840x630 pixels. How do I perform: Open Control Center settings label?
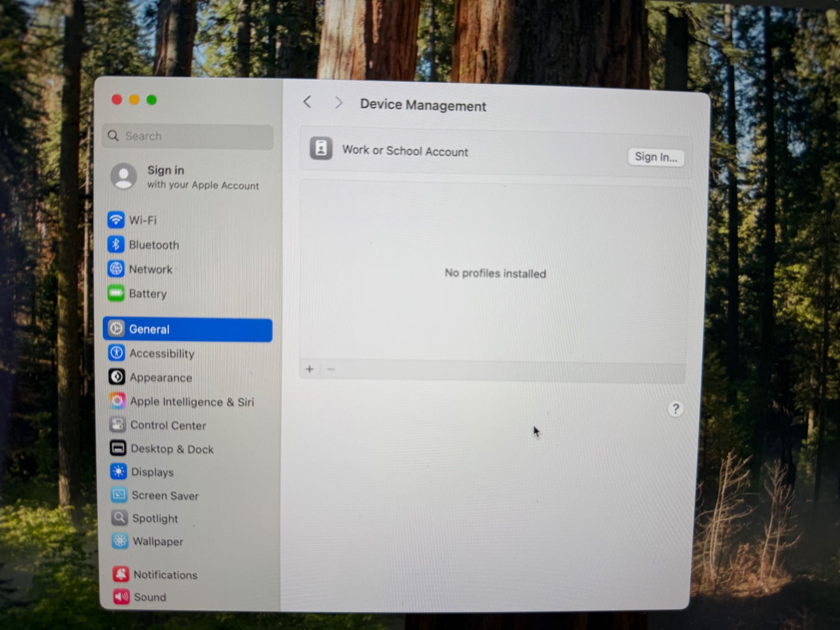[x=168, y=425]
